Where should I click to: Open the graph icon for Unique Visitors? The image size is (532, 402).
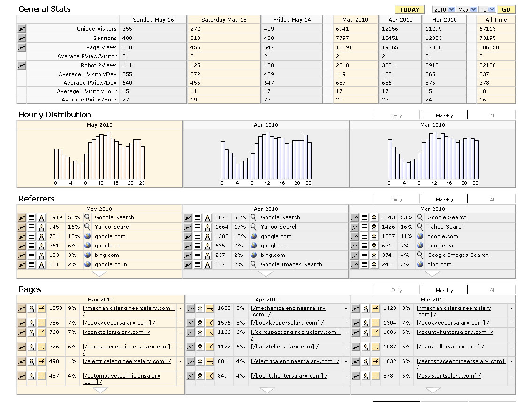point(22,29)
